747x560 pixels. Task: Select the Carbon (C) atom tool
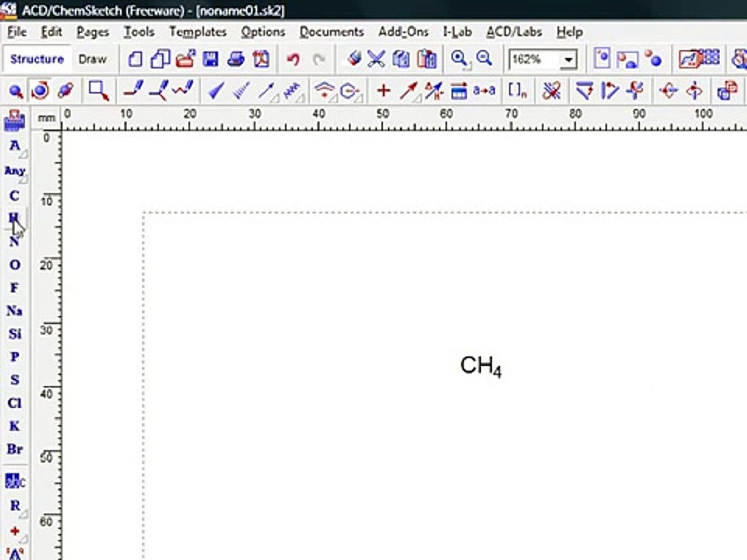pyautogui.click(x=15, y=195)
